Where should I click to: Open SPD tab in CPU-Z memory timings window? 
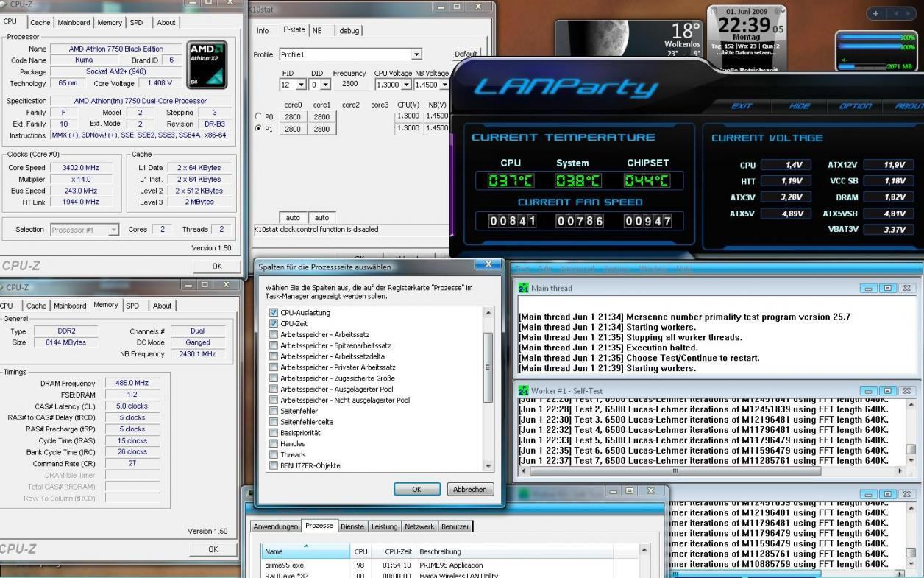click(132, 306)
